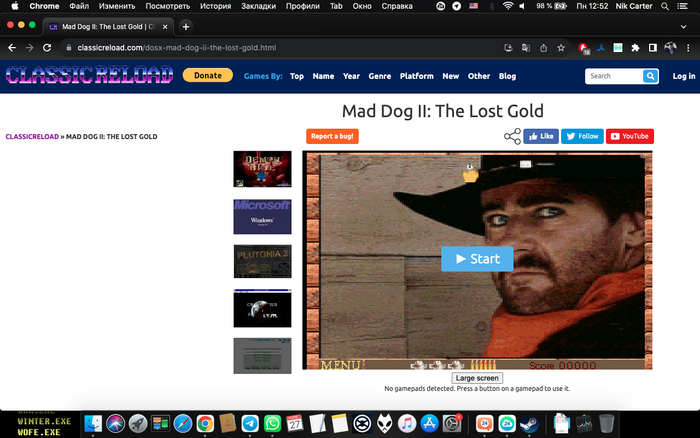Go back to the previous page
This screenshot has width=700, height=438.
[12, 48]
